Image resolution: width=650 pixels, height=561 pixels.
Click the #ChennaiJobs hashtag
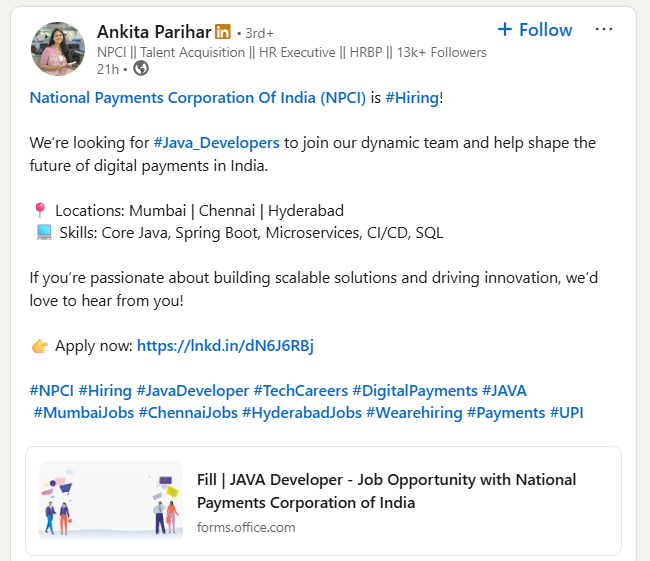(187, 412)
